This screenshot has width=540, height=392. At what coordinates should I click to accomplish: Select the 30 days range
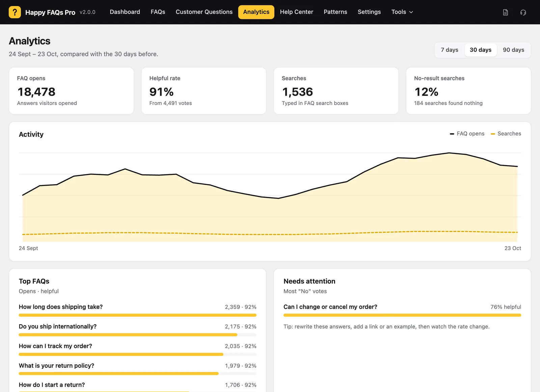(481, 50)
